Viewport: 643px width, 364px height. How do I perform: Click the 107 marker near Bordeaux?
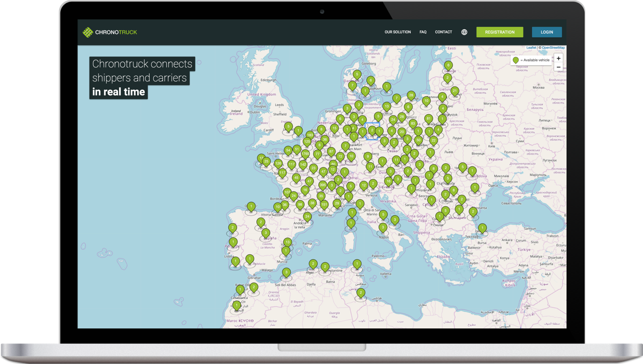287,192
